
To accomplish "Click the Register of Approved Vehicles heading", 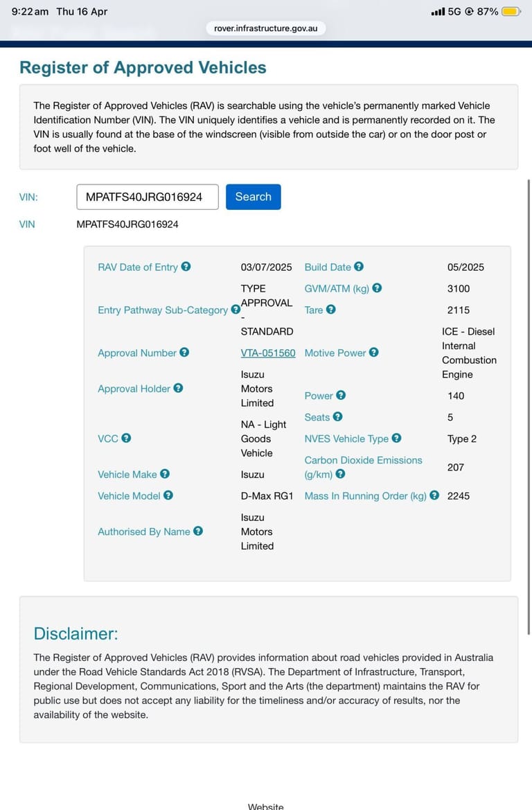I will click(143, 67).
